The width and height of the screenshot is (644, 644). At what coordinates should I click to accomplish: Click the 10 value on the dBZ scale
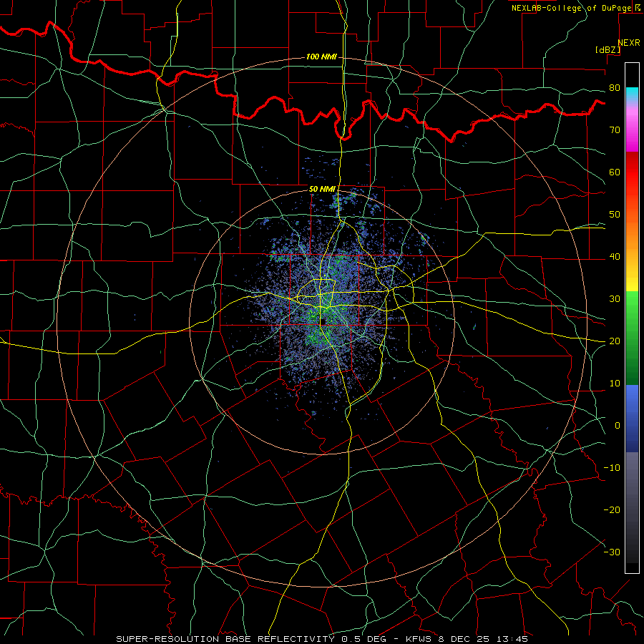pos(615,384)
